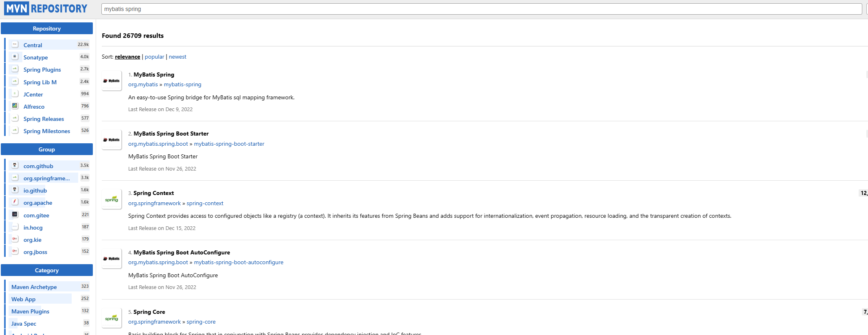This screenshot has height=335, width=868.
Task: Filter by Maven Plugins category
Action: tap(30, 311)
